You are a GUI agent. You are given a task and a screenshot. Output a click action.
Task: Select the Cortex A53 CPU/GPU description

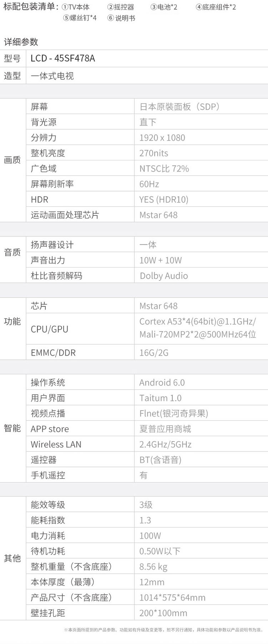coord(198,328)
